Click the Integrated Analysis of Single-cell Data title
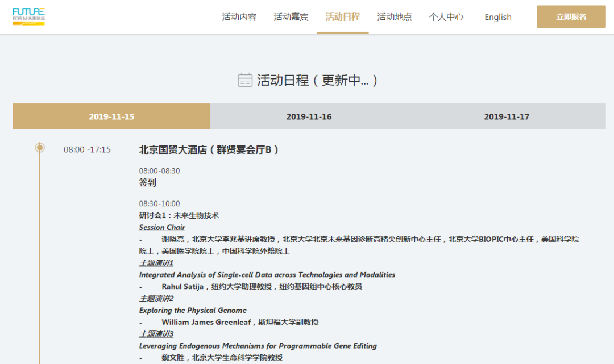 [267, 275]
